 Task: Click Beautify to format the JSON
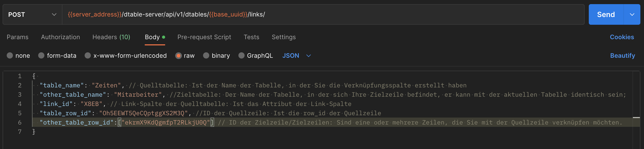(x=623, y=56)
